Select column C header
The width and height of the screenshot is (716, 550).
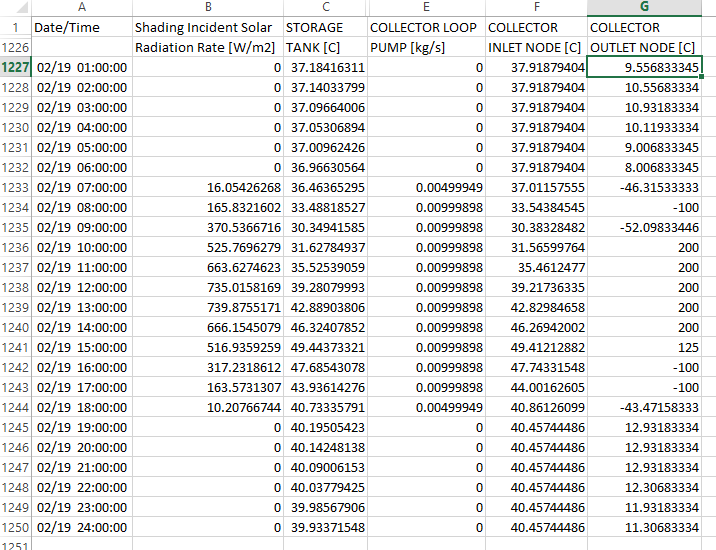pos(326,7)
